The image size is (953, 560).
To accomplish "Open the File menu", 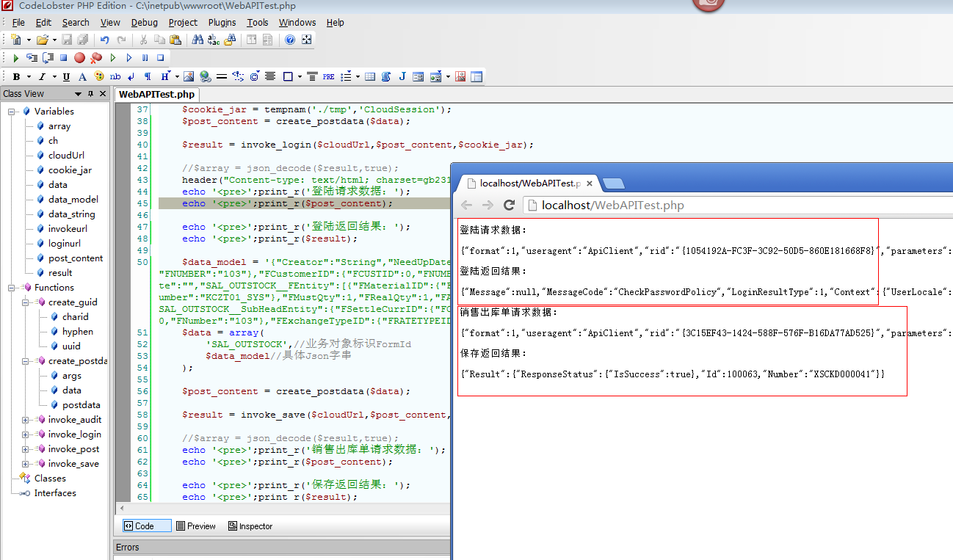I will (x=18, y=23).
